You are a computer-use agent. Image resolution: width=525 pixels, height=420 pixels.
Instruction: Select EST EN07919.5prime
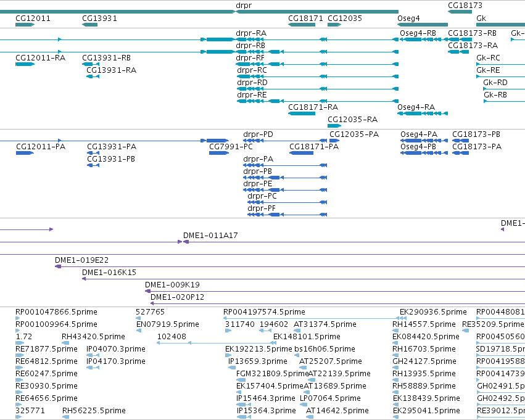pyautogui.click(x=167, y=324)
